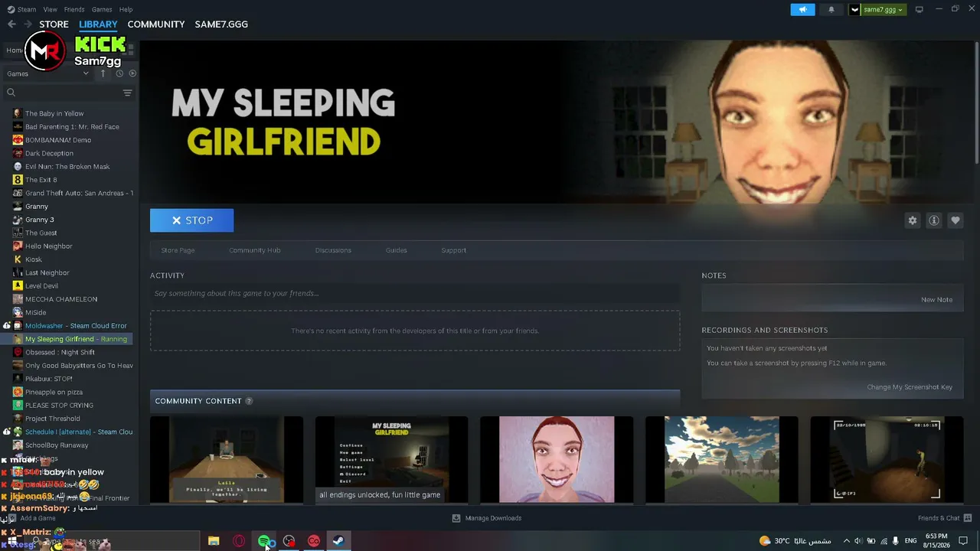The height and width of the screenshot is (551, 980).
Task: Open the game's Store Page link
Action: pos(178,250)
